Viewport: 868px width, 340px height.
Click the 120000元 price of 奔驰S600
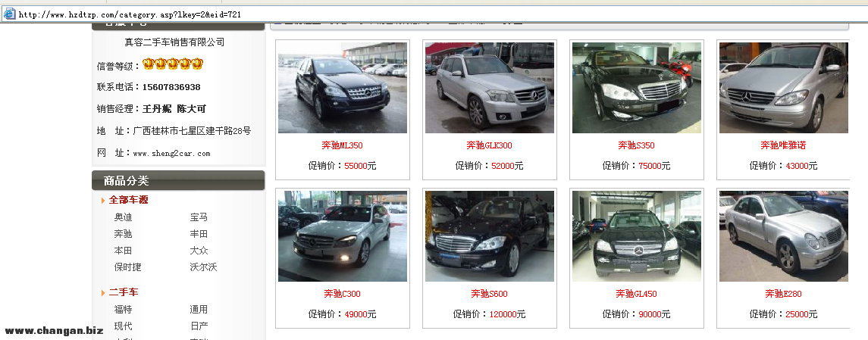[x=507, y=314]
